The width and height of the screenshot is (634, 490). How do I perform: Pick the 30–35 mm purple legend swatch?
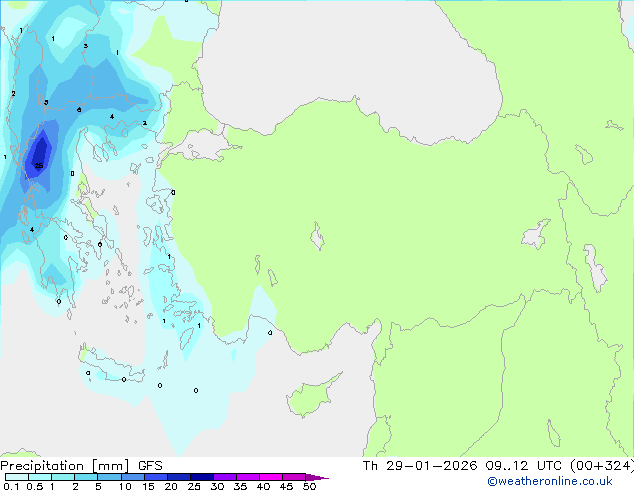tap(224, 477)
